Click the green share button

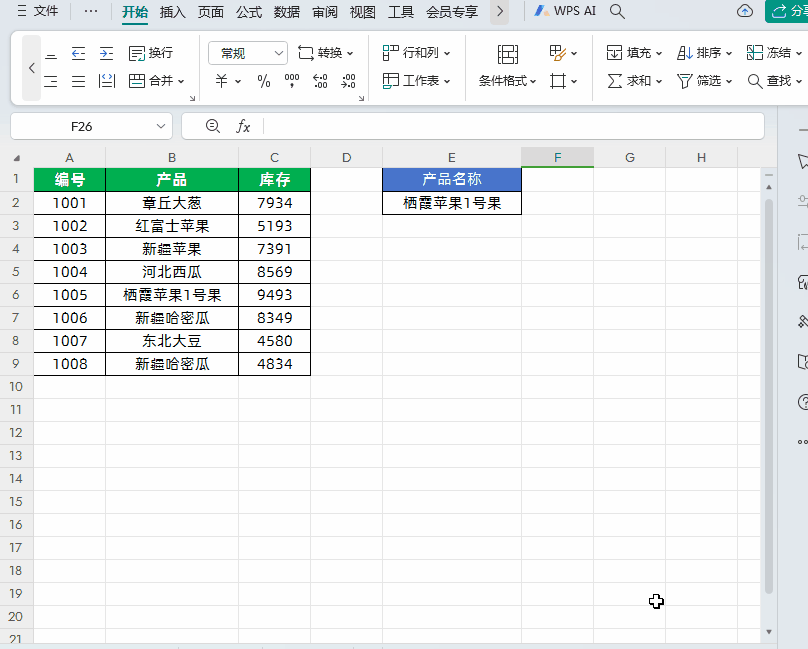(x=786, y=11)
